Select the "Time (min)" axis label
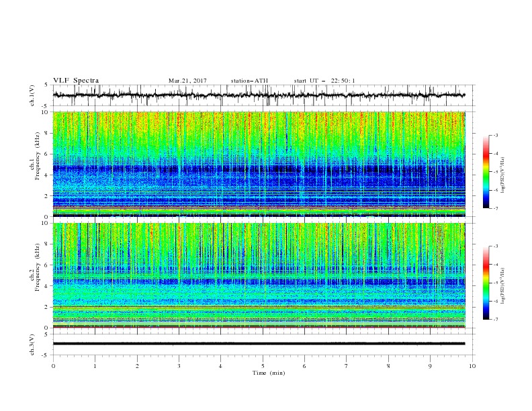 (x=269, y=373)
